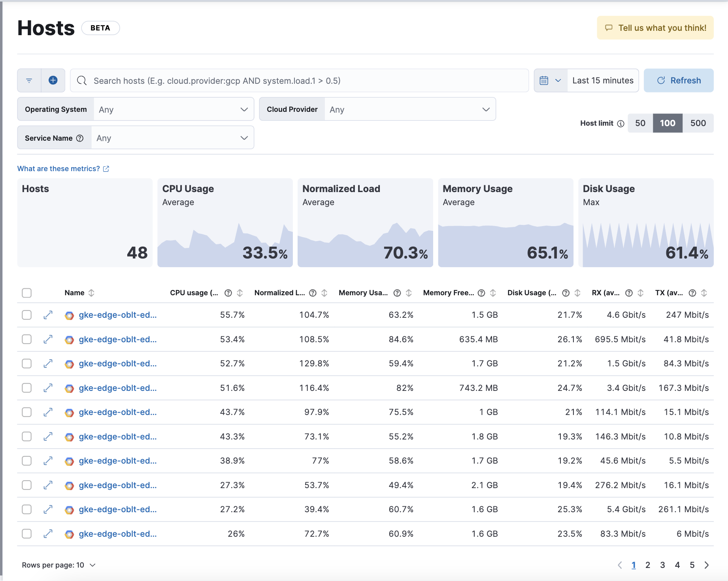The width and height of the screenshot is (728, 581).
Task: Expand details for host with 51.6% CPU
Action: point(48,388)
